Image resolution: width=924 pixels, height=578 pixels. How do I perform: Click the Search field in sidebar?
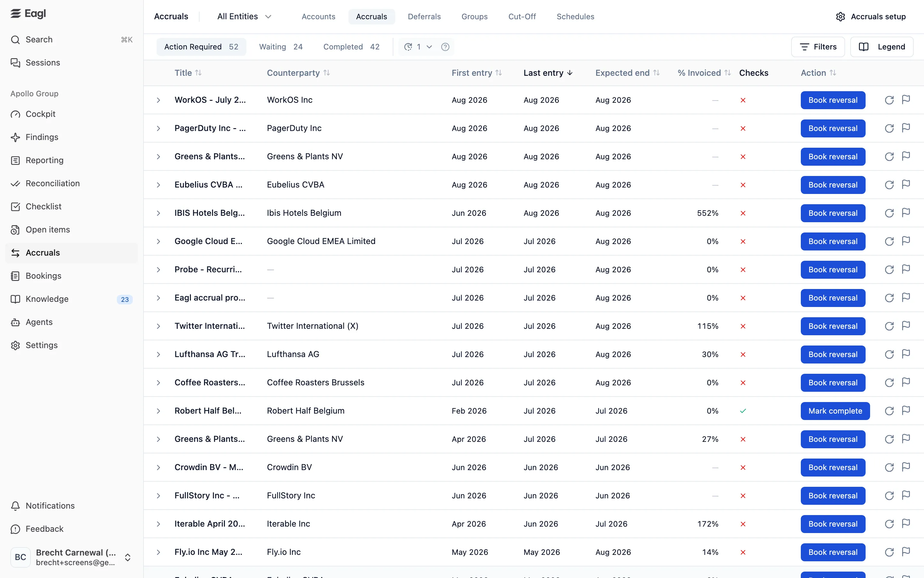click(x=72, y=40)
